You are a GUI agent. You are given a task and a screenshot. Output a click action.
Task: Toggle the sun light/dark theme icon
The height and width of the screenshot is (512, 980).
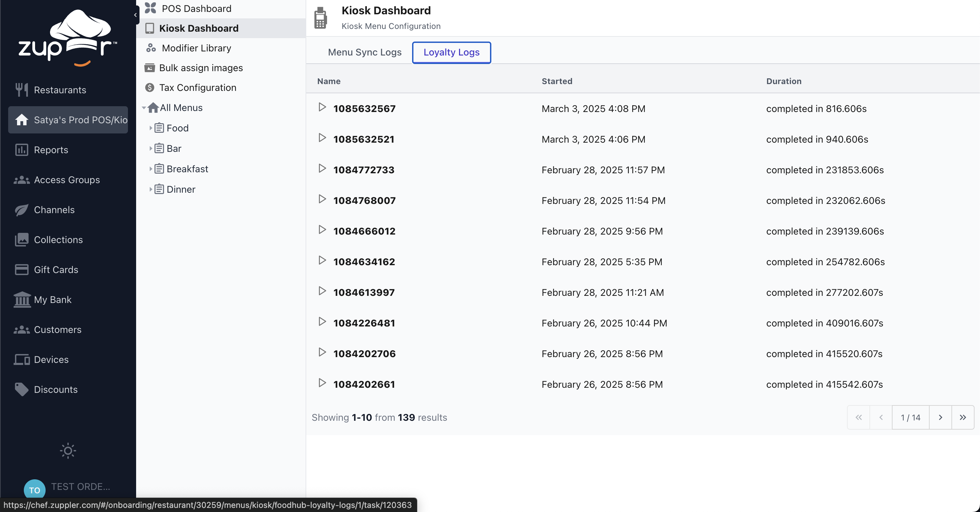pos(68,451)
